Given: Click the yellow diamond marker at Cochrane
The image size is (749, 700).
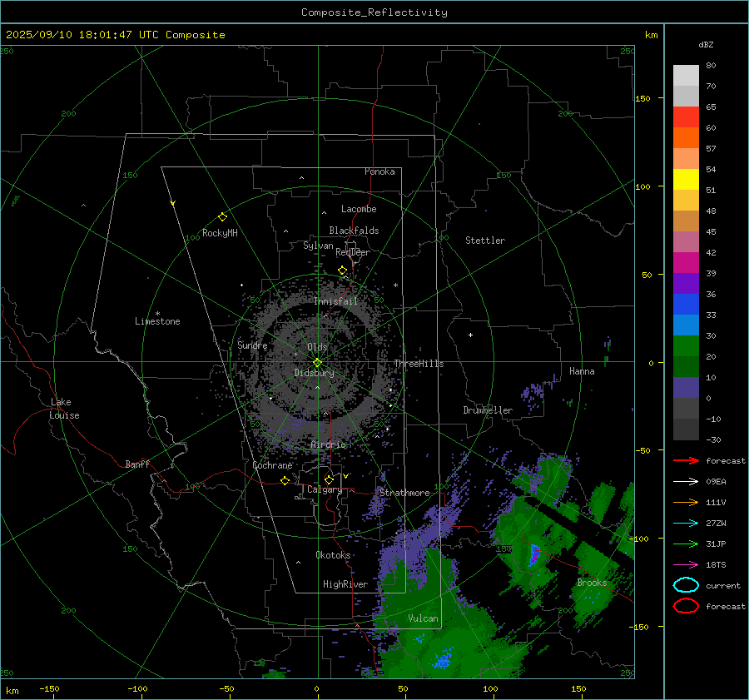Looking at the screenshot, I should 285,480.
